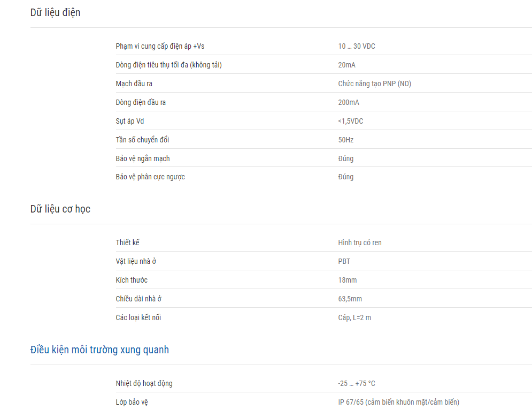Click the 'Dữ liệu điện' section heading

(x=55, y=13)
